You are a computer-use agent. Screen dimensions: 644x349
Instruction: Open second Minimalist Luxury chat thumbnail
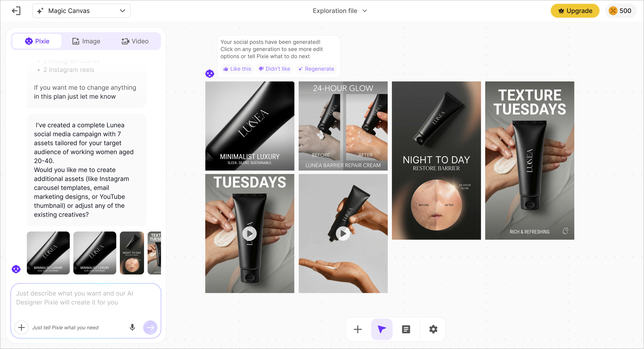pyautogui.click(x=95, y=253)
